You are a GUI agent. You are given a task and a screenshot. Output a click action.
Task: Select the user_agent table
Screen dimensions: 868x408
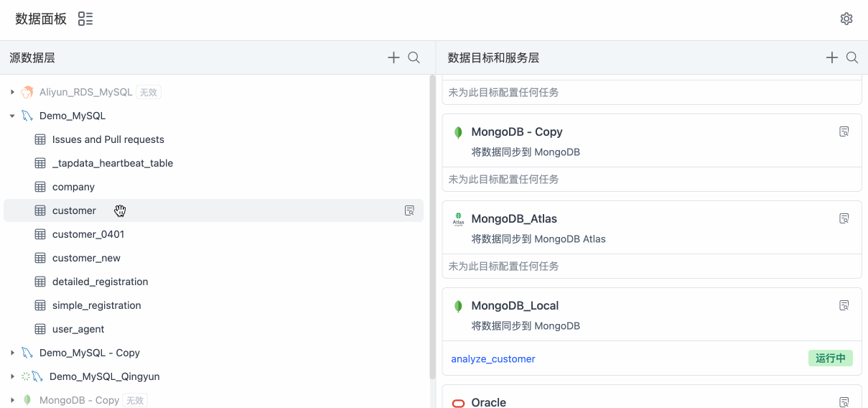point(78,329)
